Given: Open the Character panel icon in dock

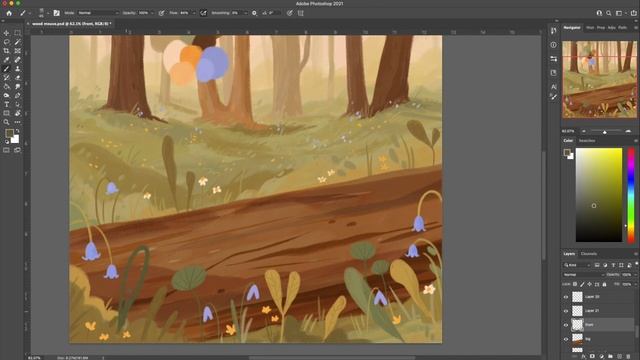Looking at the screenshot, I should coord(553,87).
